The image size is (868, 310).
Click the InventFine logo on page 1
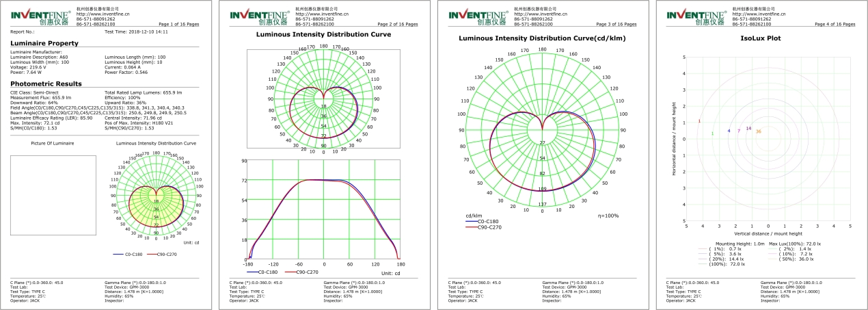[x=40, y=17]
